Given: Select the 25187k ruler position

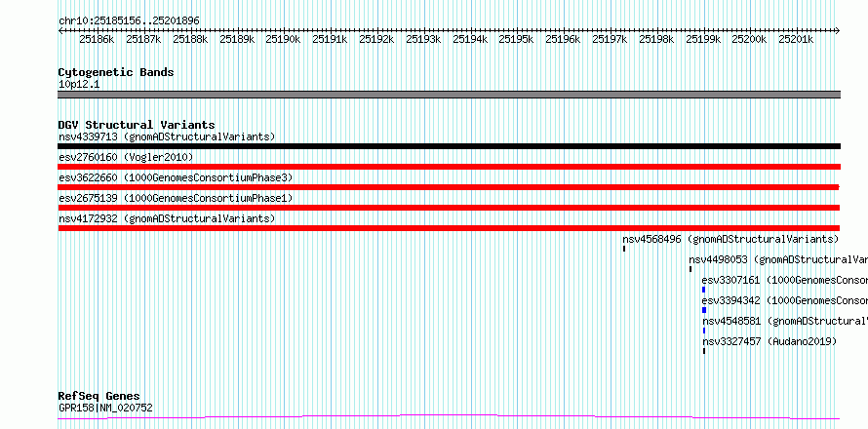Looking at the screenshot, I should point(143,39).
